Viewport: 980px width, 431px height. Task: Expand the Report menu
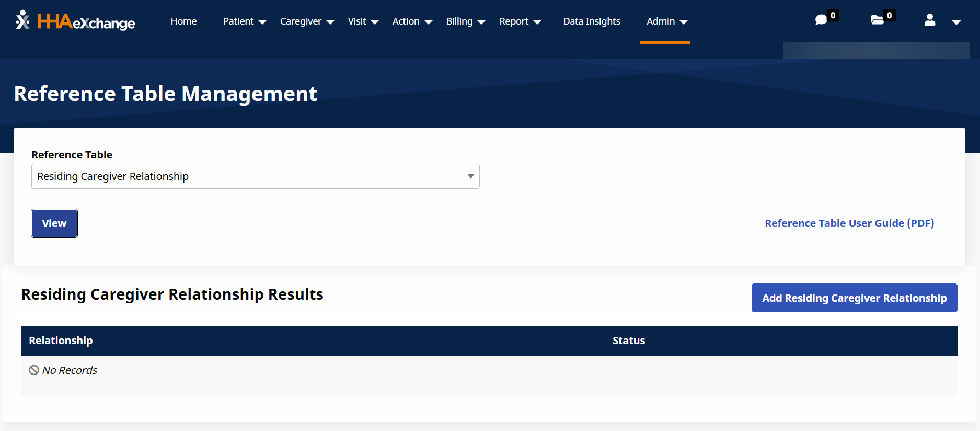520,21
